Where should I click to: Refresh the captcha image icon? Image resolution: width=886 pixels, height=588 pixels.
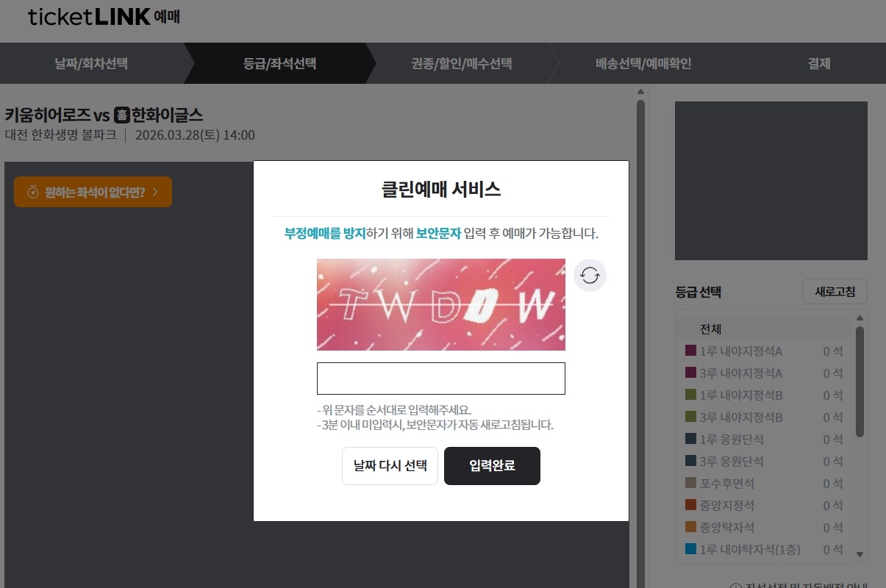click(x=590, y=276)
